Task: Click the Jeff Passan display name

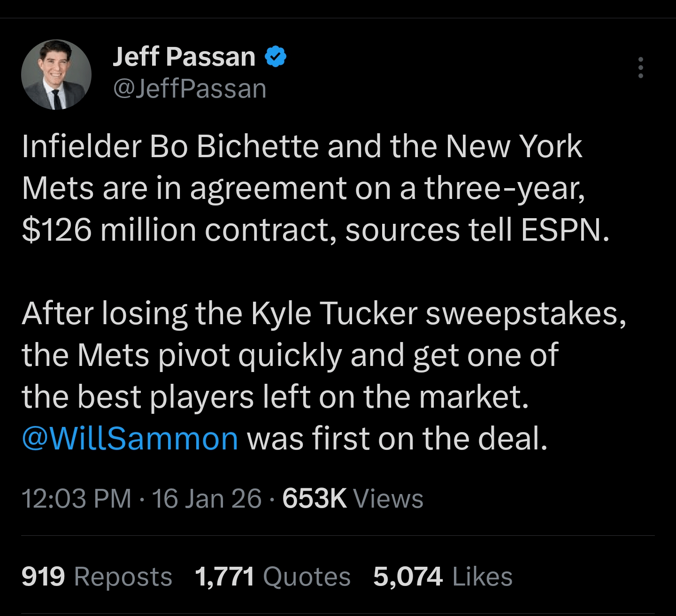Action: pyautogui.click(x=184, y=57)
